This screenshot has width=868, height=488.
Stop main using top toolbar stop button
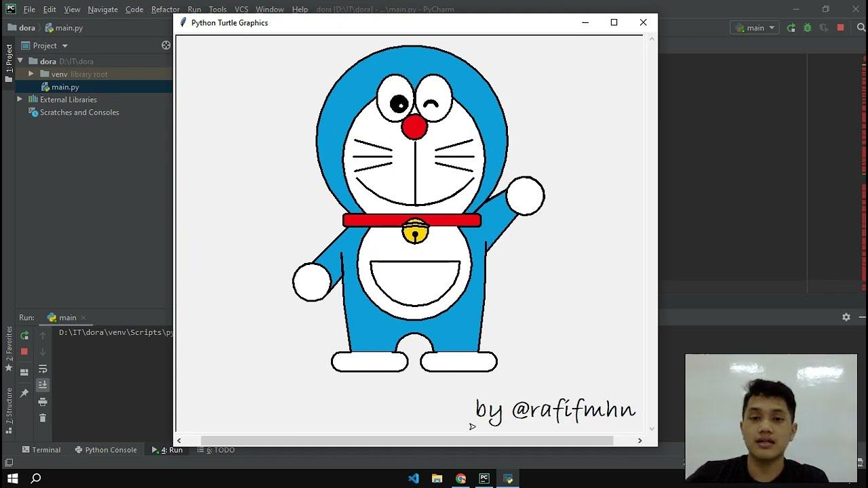[x=841, y=28]
